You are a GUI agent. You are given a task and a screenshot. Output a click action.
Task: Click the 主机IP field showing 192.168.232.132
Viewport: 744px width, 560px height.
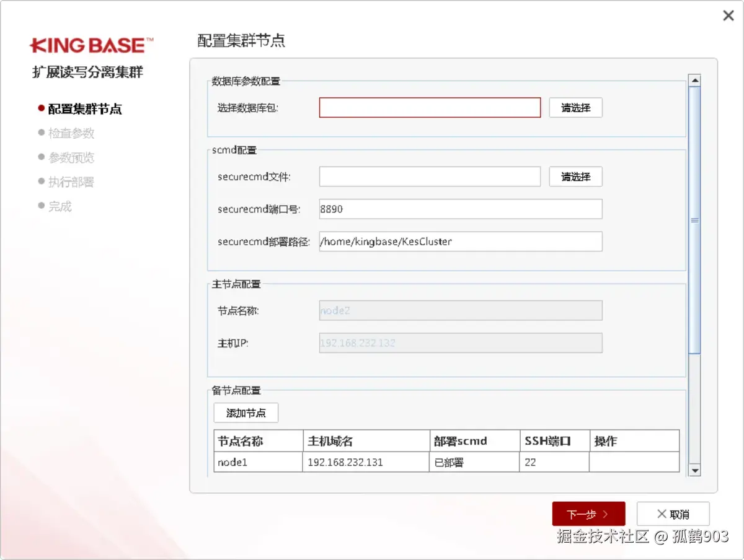(x=461, y=343)
